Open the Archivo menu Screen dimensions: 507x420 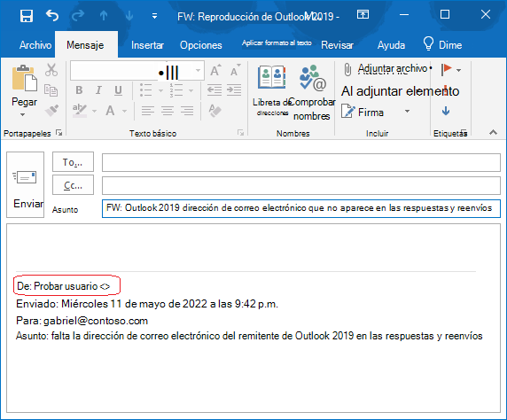tap(35, 45)
